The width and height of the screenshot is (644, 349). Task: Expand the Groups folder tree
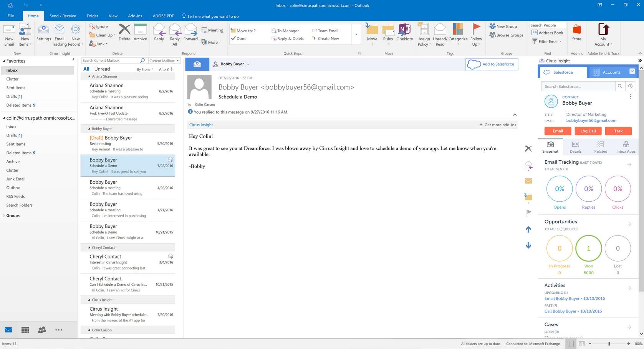(x=4, y=216)
